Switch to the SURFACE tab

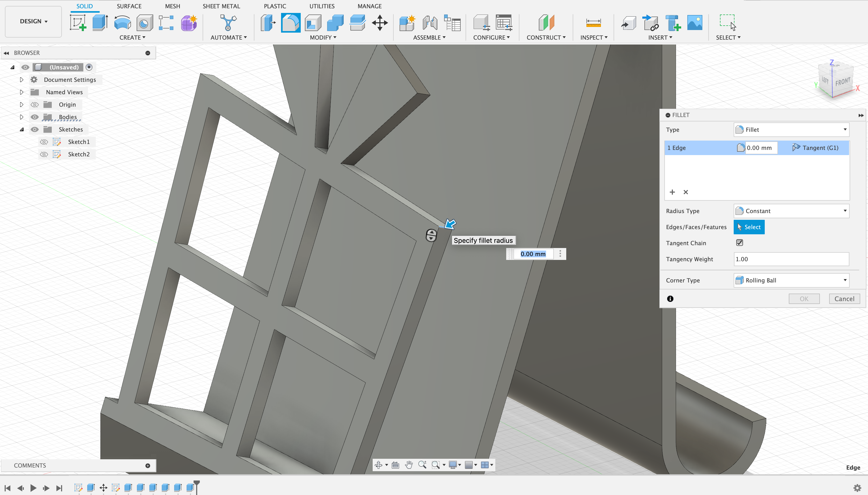(x=129, y=6)
